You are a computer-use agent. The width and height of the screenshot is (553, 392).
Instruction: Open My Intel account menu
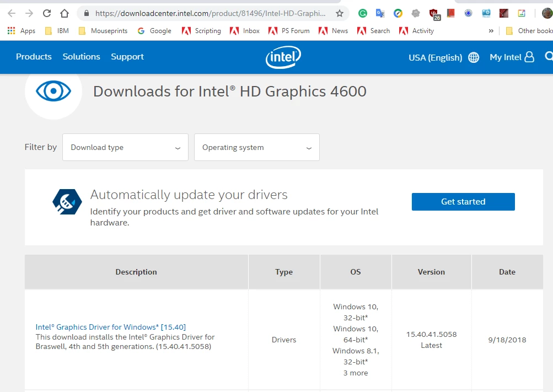(x=512, y=57)
